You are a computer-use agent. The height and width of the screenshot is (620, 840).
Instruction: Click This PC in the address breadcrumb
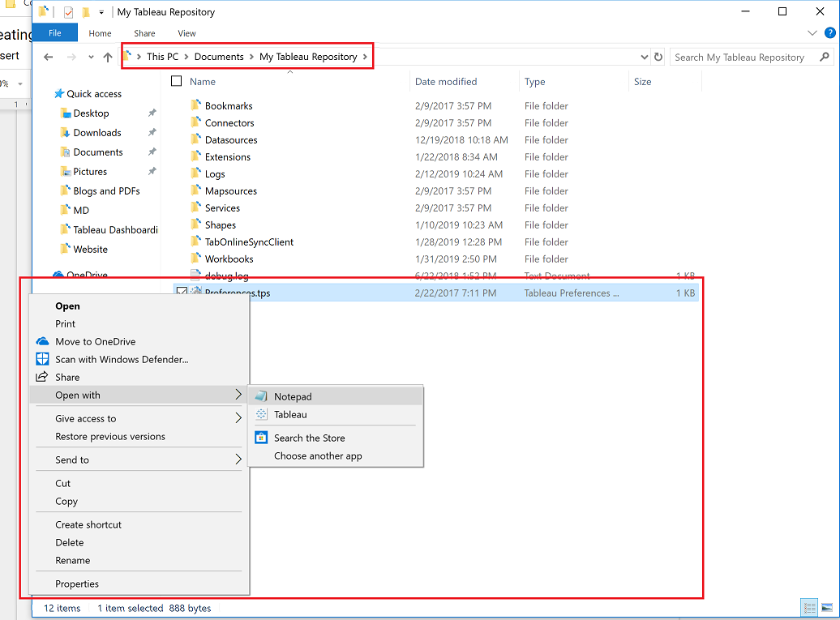[163, 57]
